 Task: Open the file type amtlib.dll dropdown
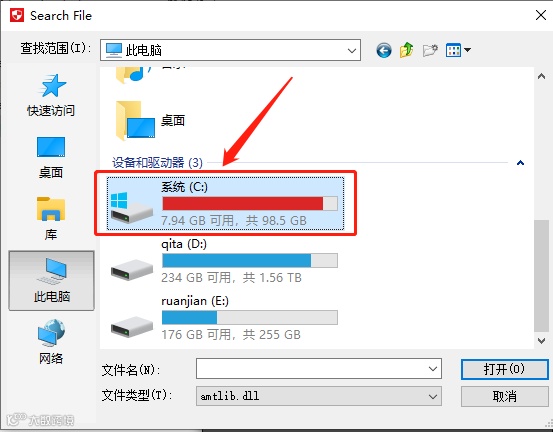[x=318, y=396]
